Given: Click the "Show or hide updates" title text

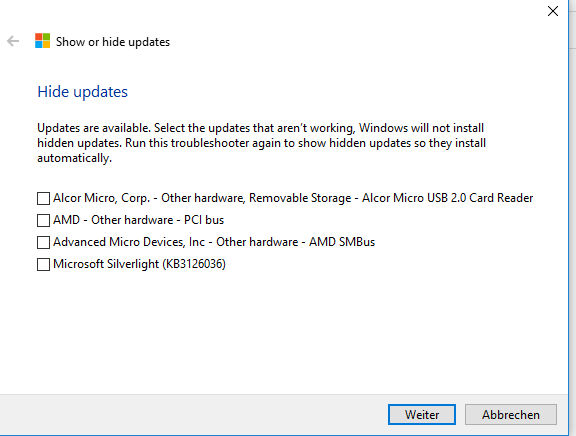Looking at the screenshot, I should (113, 42).
